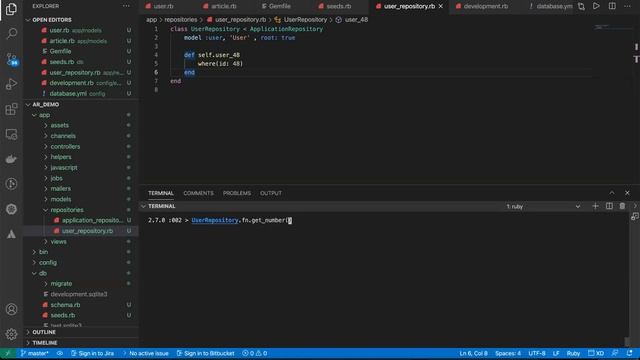Click Ln 6, Col 8 cursor position

[x=473, y=353]
